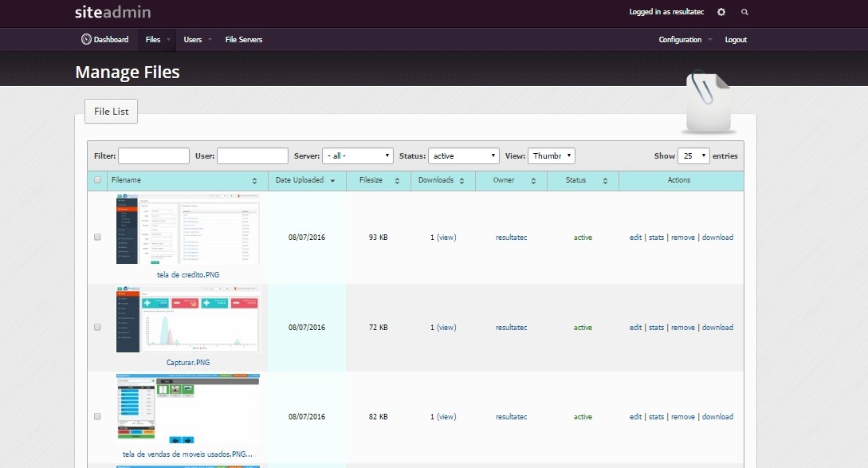This screenshot has width=868, height=468.
Task: Select the Capturar.PNG row checkbox
Action: click(x=97, y=328)
